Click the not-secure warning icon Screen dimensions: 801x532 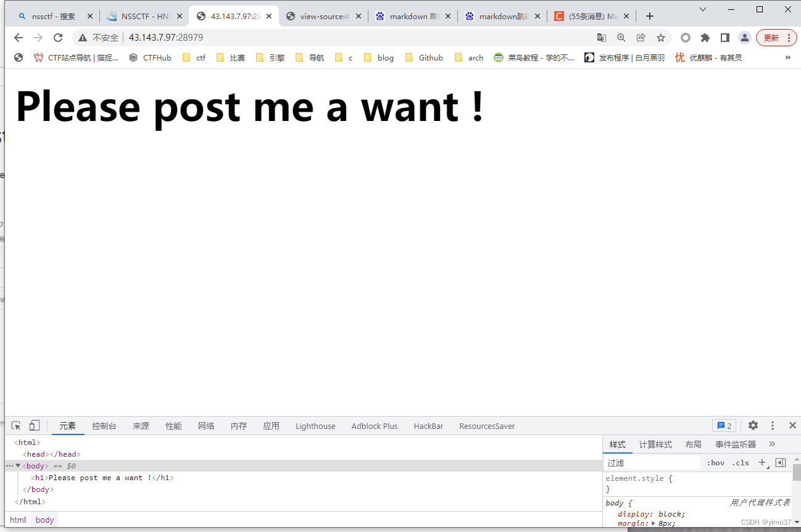tap(83, 38)
